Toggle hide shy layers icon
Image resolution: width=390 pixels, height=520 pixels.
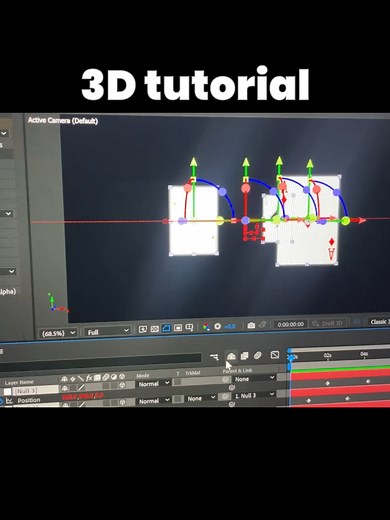click(231, 356)
